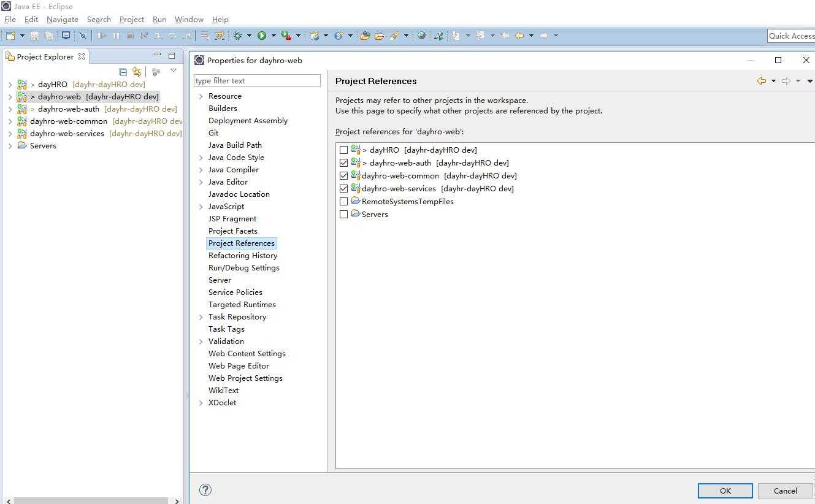Viewport: 815px width, 504px height.
Task: Click Collapse All in Project Explorer
Action: pos(123,72)
